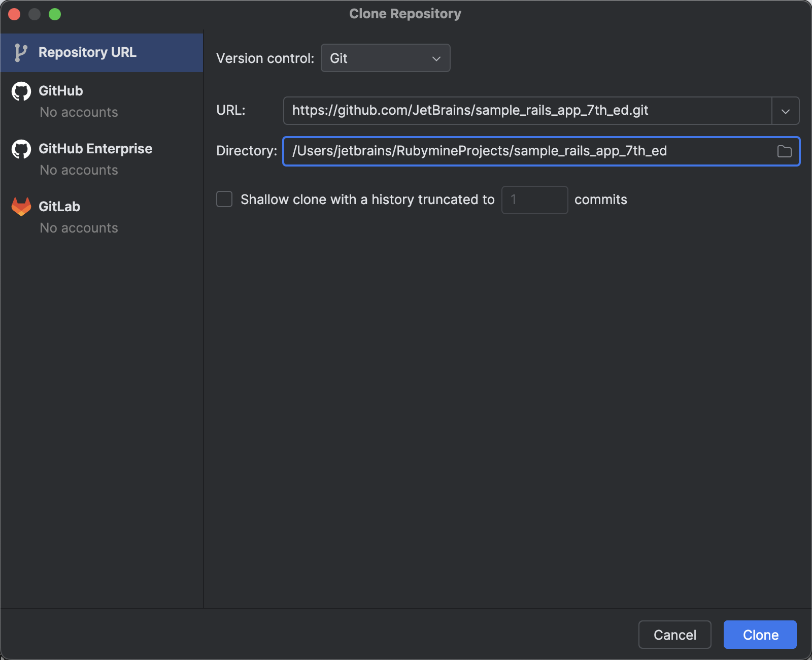The width and height of the screenshot is (812, 660).
Task: Click the commits count number field
Action: [x=534, y=200]
